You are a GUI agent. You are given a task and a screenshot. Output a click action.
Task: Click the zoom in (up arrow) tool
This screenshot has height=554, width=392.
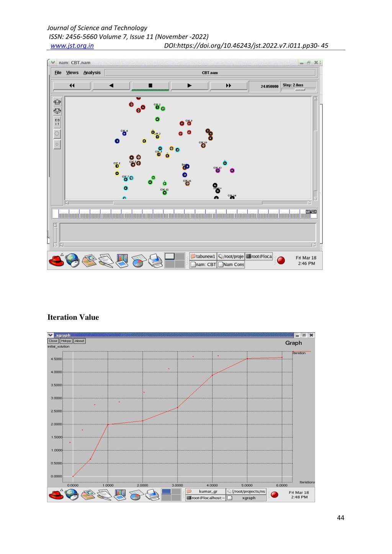(x=57, y=102)
